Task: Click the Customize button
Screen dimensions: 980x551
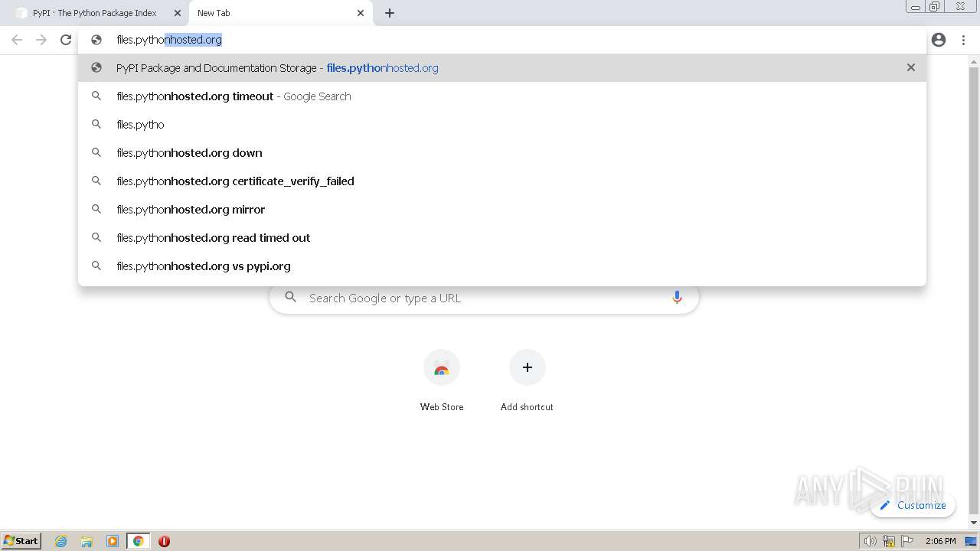Action: pos(913,505)
